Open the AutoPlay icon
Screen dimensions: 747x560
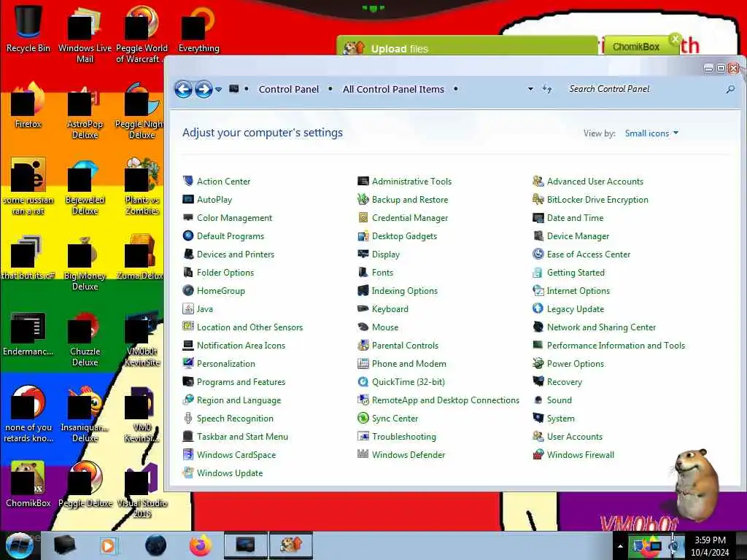pos(188,199)
